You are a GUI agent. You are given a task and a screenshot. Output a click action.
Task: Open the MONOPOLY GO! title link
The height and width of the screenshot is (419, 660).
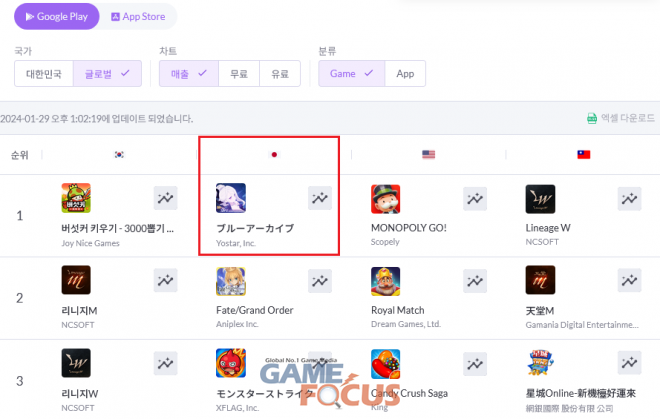(x=409, y=228)
